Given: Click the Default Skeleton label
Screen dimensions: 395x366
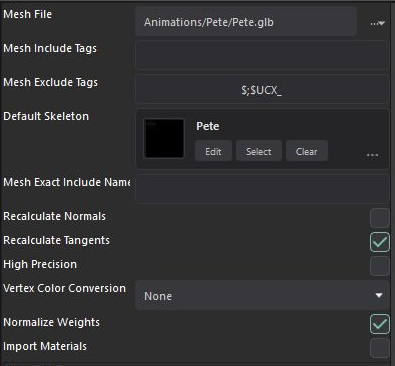Looking at the screenshot, I should [46, 116].
